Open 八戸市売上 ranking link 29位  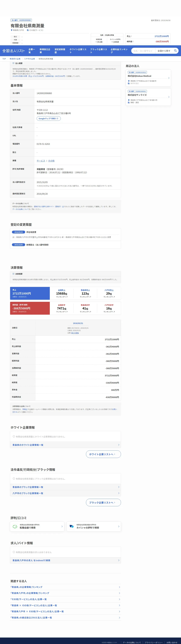(109, 294)
